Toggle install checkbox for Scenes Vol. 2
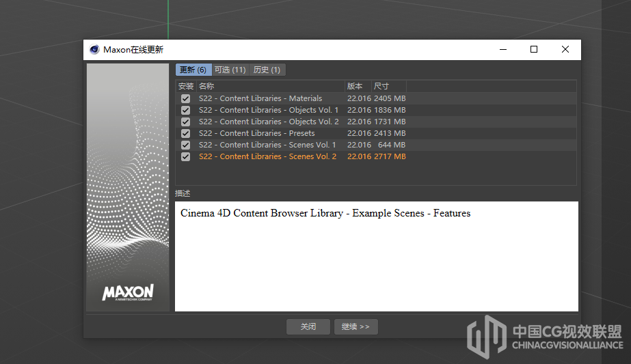Image resolution: width=631 pixels, height=364 pixels. (x=185, y=157)
